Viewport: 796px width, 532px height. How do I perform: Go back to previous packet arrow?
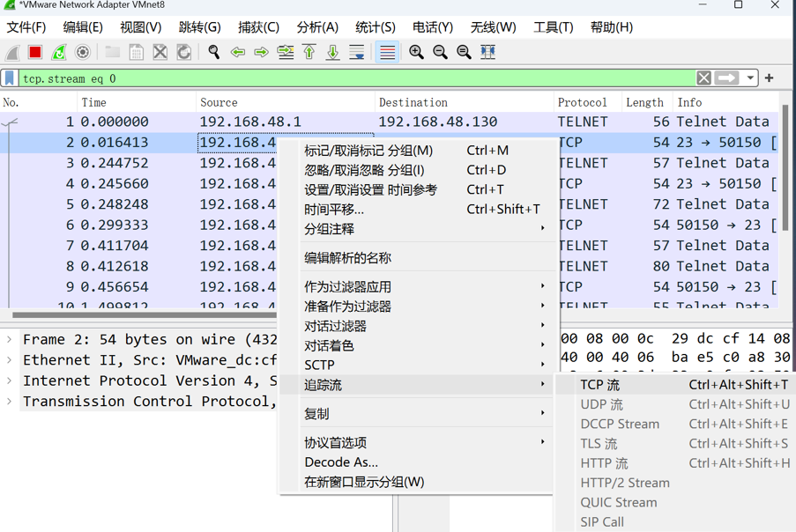238,52
